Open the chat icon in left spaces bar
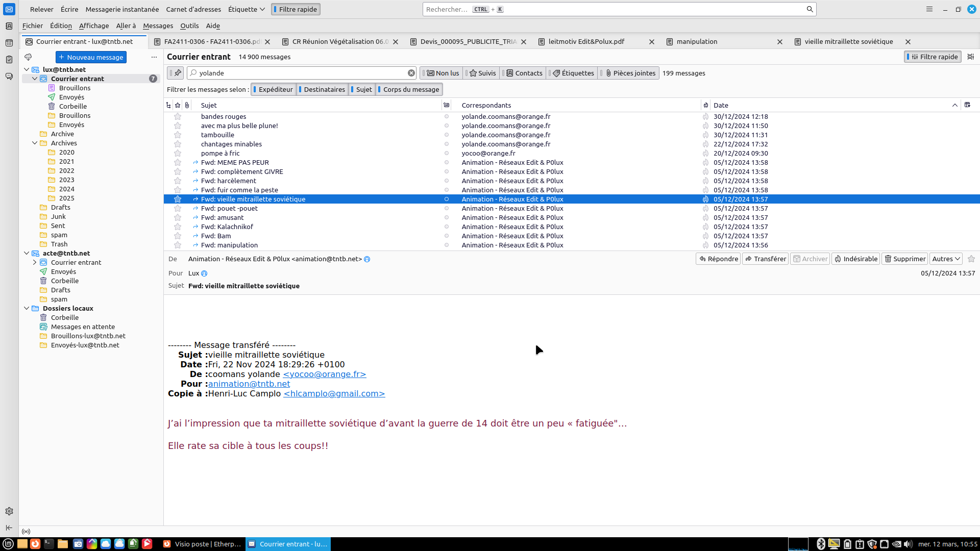This screenshot has width=980, height=551. coord(9,77)
